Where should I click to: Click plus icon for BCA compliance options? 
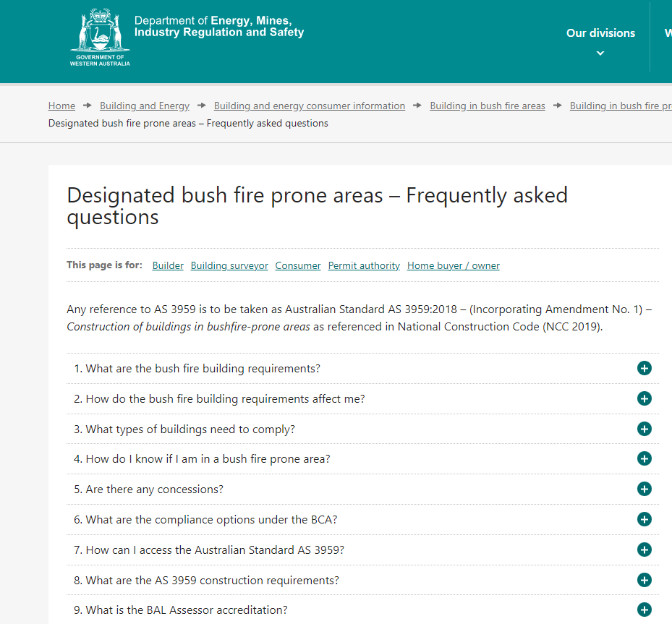(x=644, y=519)
